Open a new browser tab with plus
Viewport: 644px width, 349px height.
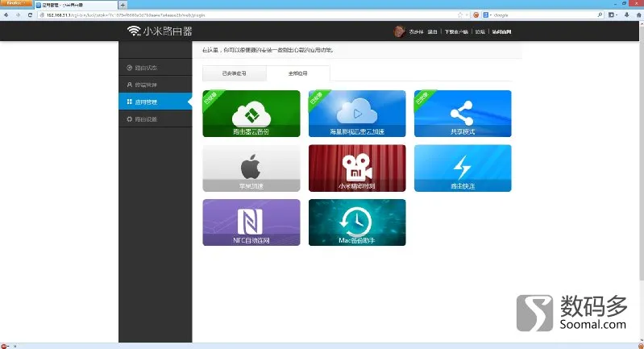[x=123, y=5]
